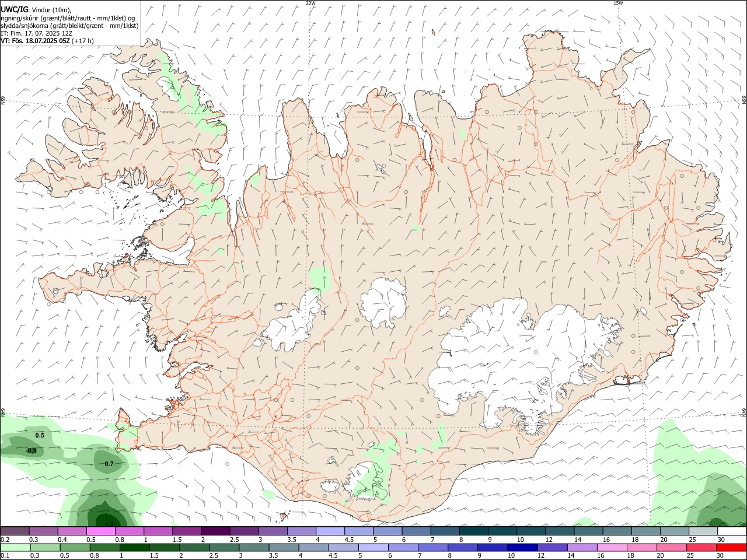Click the '0.1' label on rain scale
Image resolution: width=747 pixels, height=560 pixels.
5,556
